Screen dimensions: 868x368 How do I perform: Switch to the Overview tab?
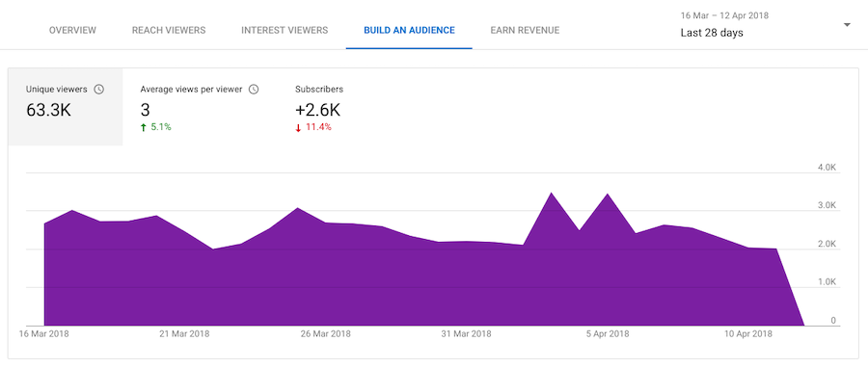pos(72,31)
